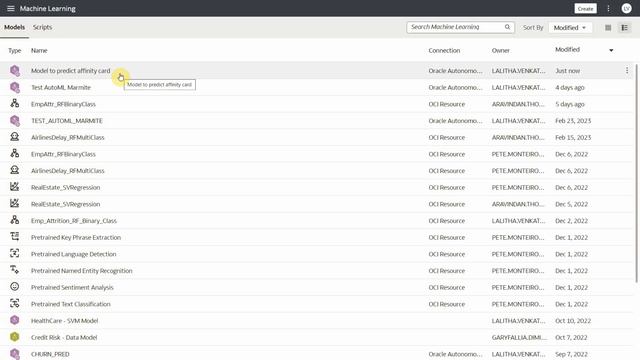Click the icon for AirlinesDelay_RFMultiClass Dec 6, 2022
640x360 pixels.
pyautogui.click(x=15, y=170)
